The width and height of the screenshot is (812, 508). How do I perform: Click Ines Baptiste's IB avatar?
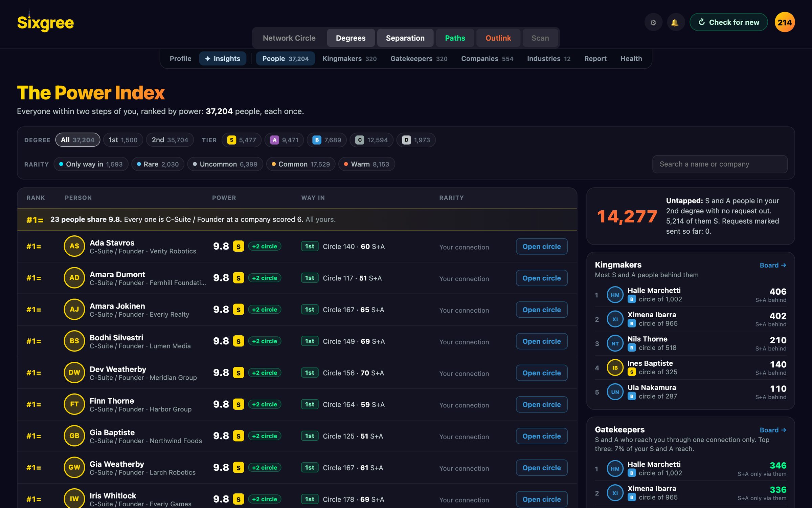coord(615,368)
